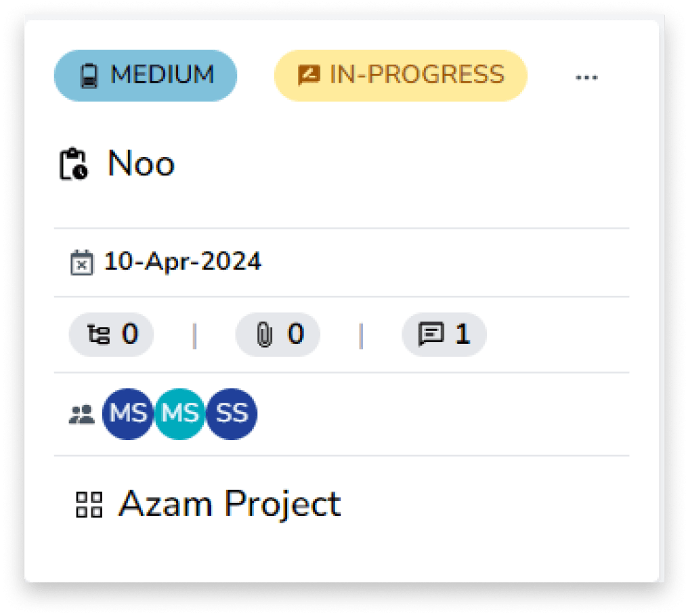Select the teal MS avatar
The width and height of the screenshot is (688, 616).
(x=179, y=414)
